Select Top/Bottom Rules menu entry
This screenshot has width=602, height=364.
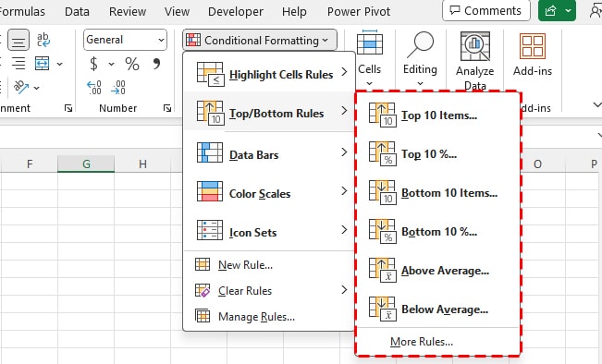[x=270, y=112]
